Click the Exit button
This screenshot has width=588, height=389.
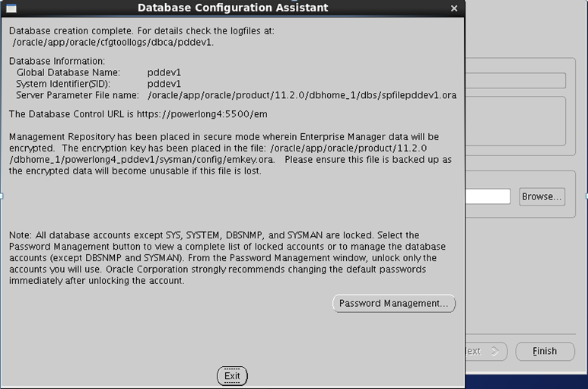click(x=232, y=376)
